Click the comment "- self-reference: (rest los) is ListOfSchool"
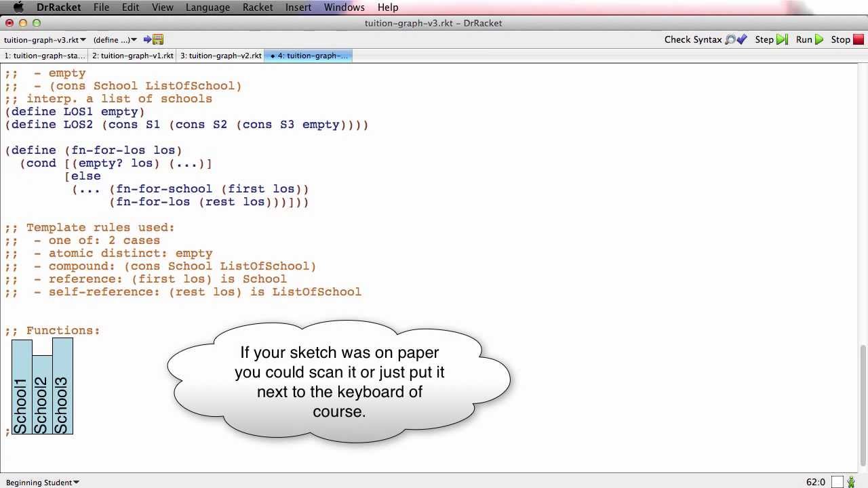This screenshot has height=488, width=868. pos(197,292)
